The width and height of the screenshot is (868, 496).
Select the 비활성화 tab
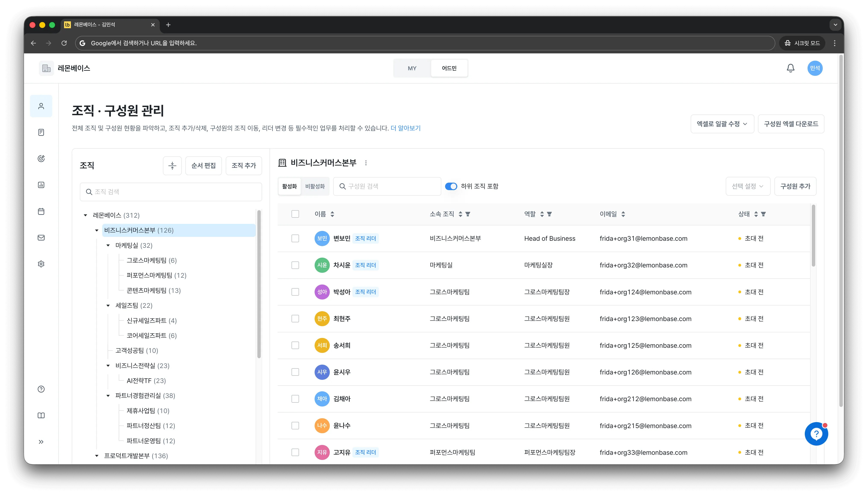click(315, 186)
